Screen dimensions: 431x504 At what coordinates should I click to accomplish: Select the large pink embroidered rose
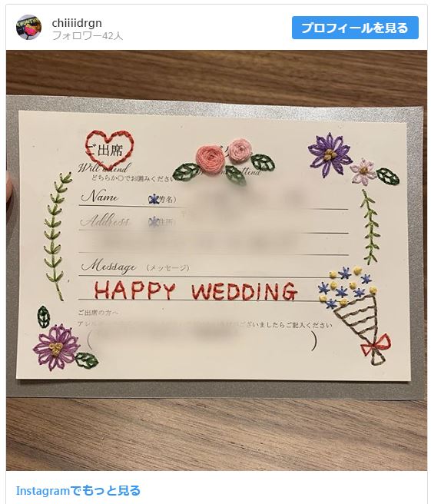211,157
